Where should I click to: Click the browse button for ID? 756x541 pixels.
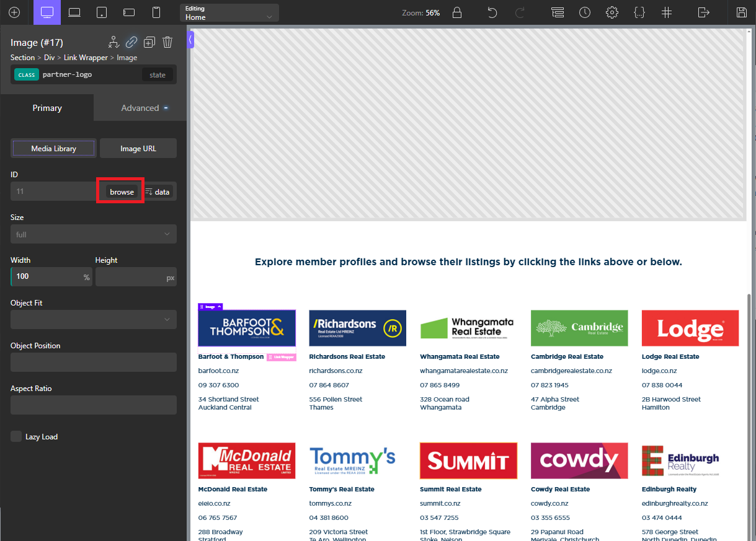(122, 192)
